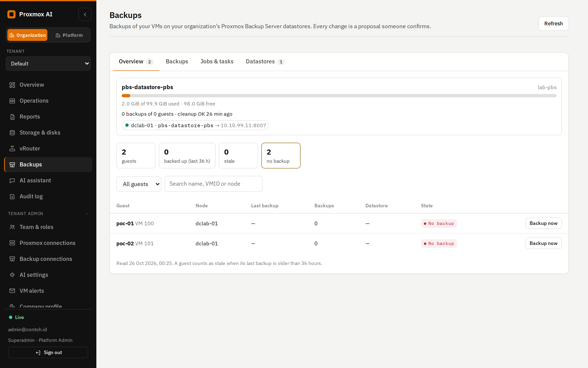Click the Datastore column header
This screenshot has height=368, width=588.
pos(376,206)
